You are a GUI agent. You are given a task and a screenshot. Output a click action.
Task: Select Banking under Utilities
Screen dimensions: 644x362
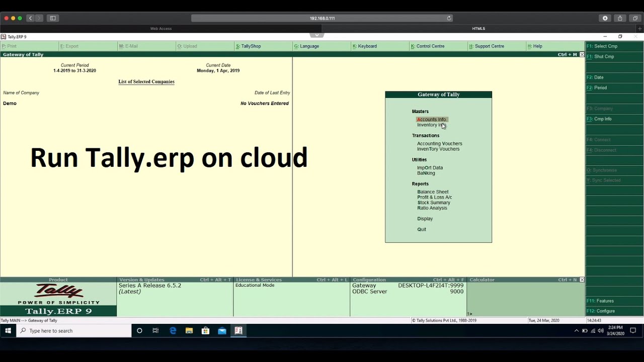[426, 173]
